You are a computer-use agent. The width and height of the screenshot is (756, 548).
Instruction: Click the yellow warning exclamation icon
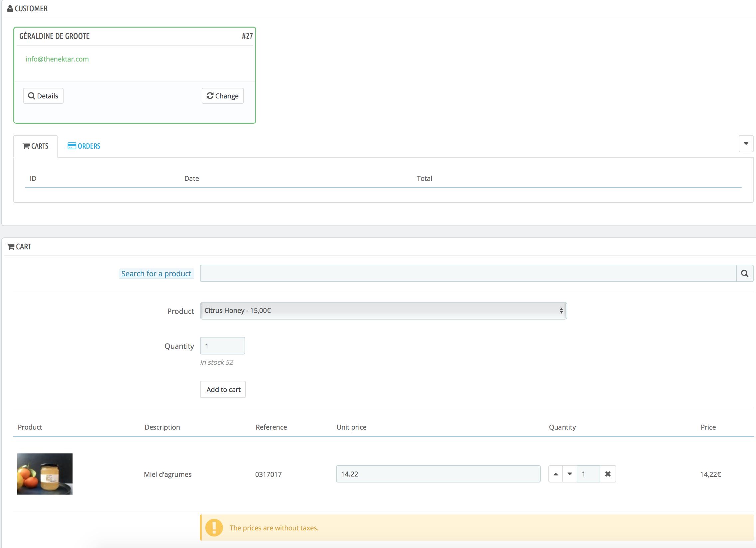(214, 528)
